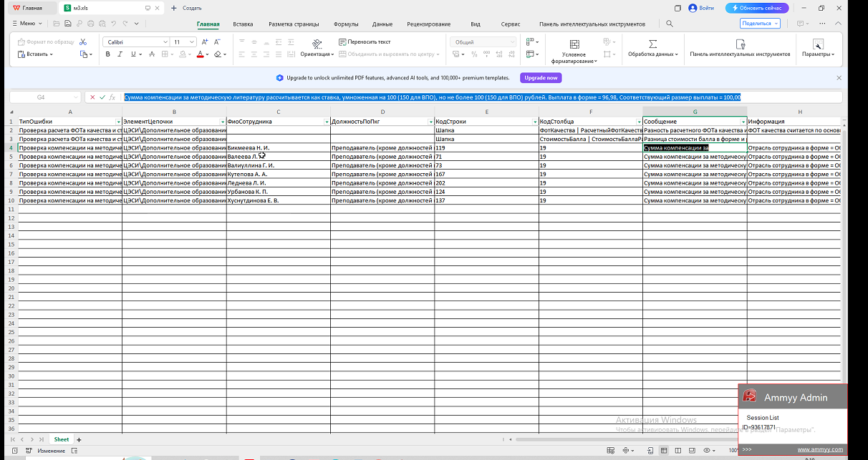Click the Bold formatting icon
This screenshot has height=460, width=868.
[x=110, y=54]
